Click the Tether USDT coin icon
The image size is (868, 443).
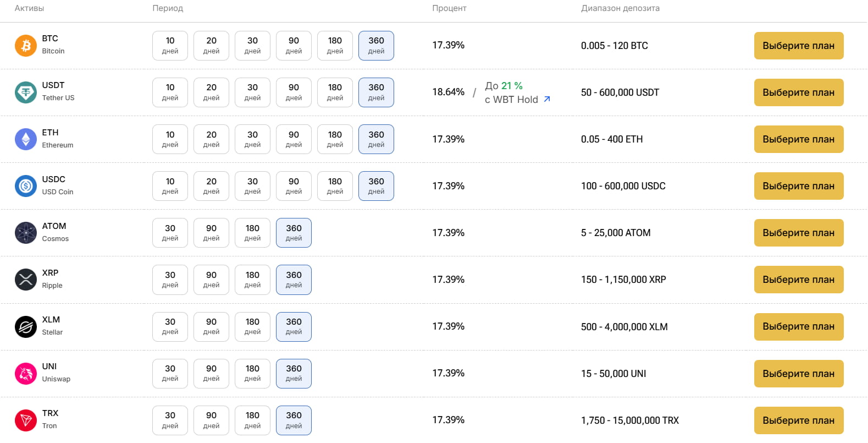point(26,92)
